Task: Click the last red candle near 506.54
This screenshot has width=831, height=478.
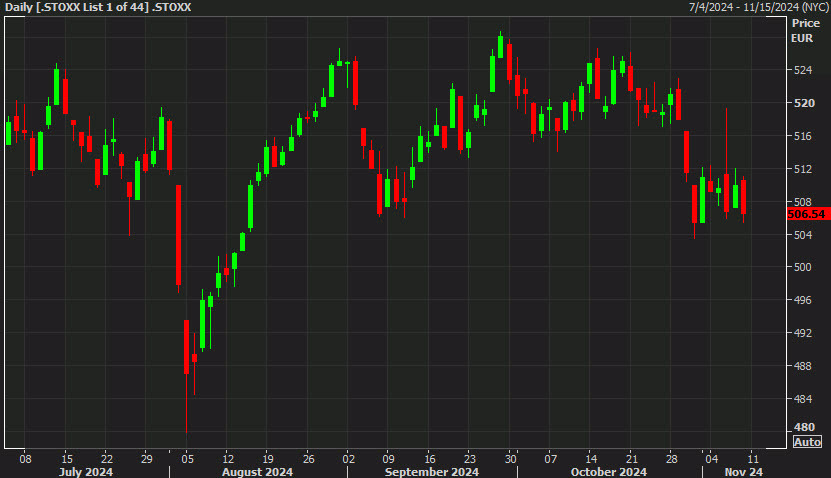Action: click(x=744, y=197)
